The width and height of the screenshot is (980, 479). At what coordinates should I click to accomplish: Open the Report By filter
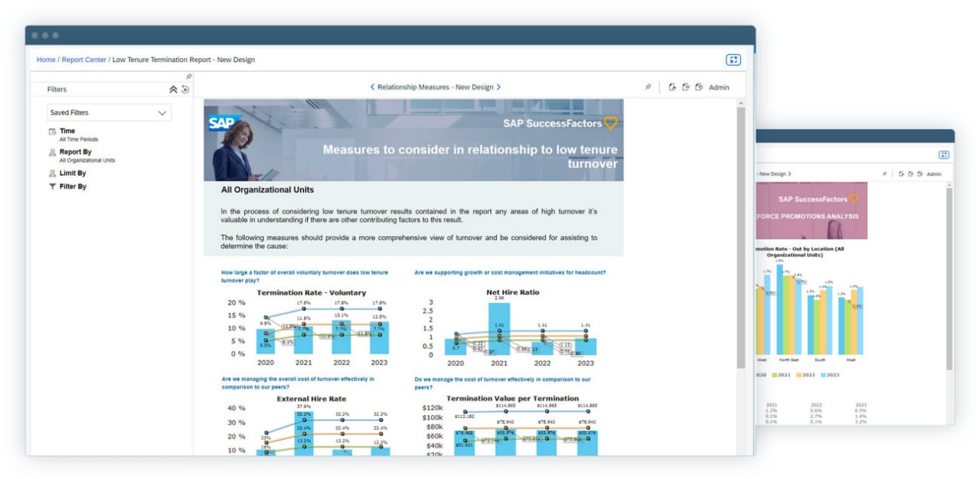tap(75, 152)
